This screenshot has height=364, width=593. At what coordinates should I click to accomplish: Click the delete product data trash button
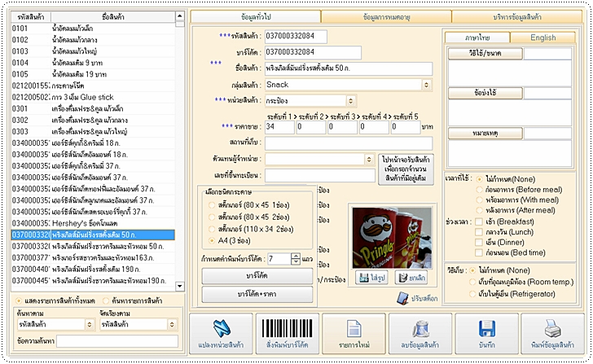pyautogui.click(x=419, y=333)
